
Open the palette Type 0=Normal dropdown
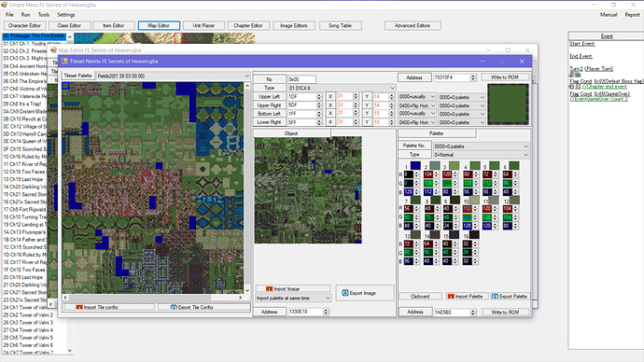(482, 155)
